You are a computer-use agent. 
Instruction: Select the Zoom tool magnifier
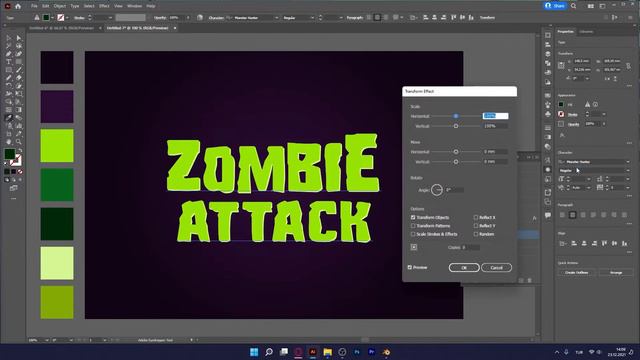(19, 142)
